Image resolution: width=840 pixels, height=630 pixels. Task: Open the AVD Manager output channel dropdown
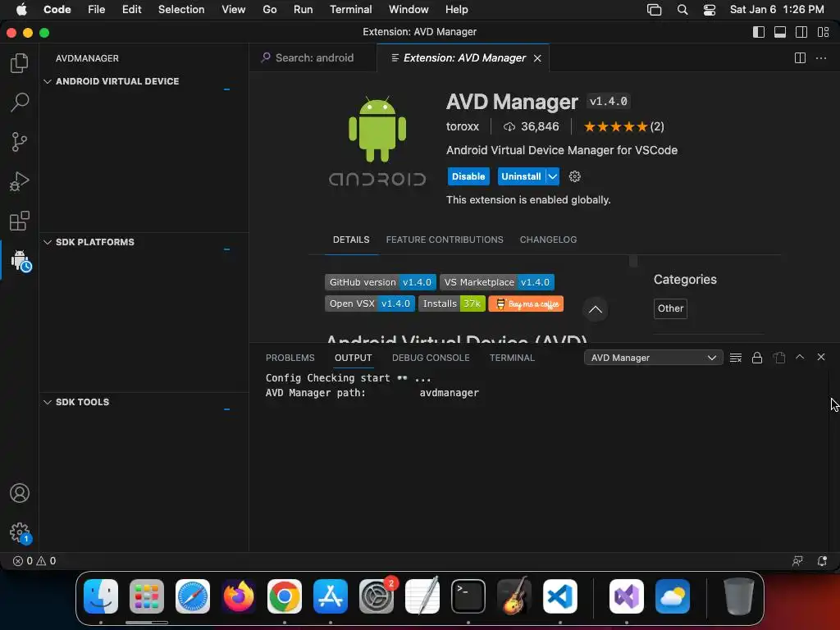pos(653,358)
